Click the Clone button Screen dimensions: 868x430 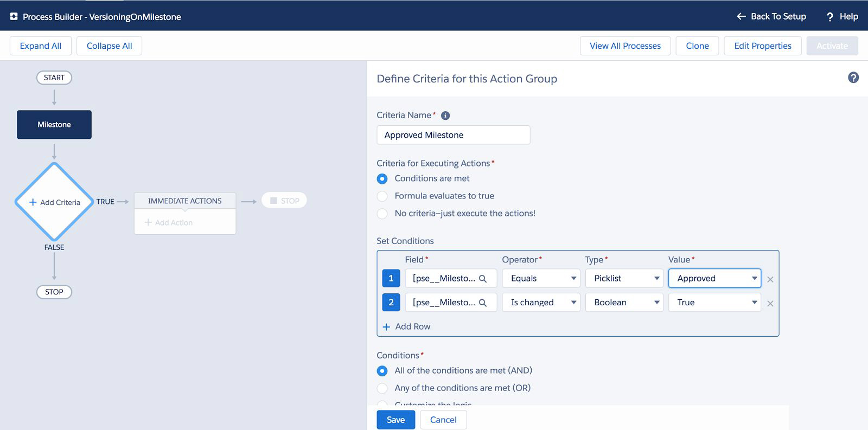tap(697, 46)
